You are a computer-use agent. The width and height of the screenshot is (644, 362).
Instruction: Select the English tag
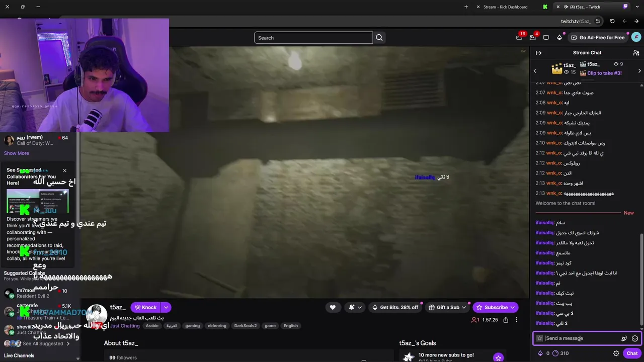click(291, 326)
